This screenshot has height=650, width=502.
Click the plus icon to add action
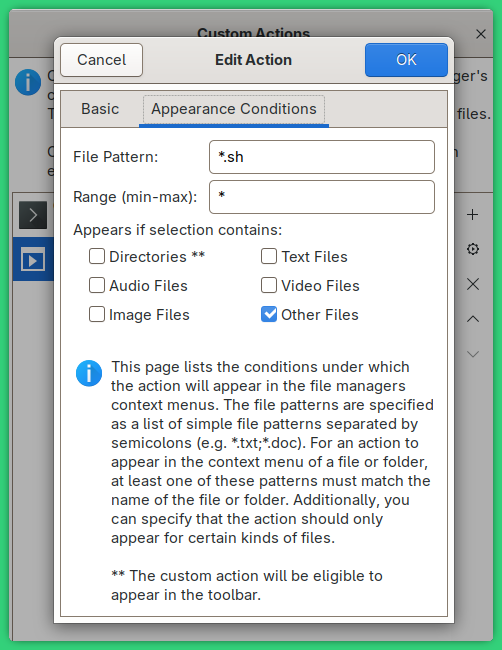(x=473, y=215)
